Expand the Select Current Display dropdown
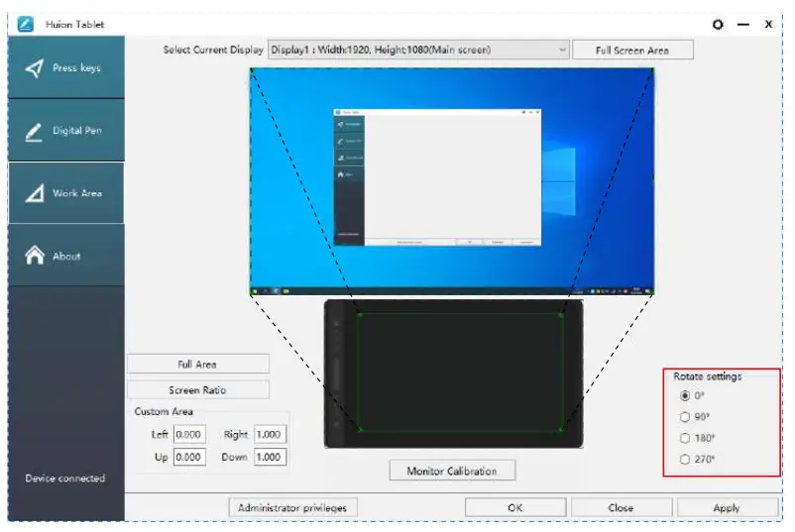795x532 pixels. click(418, 50)
